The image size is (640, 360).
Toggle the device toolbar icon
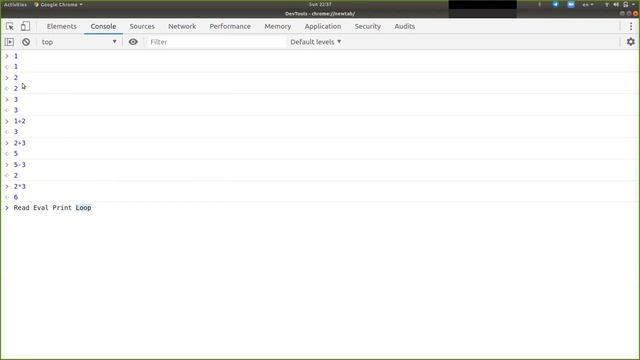click(25, 26)
